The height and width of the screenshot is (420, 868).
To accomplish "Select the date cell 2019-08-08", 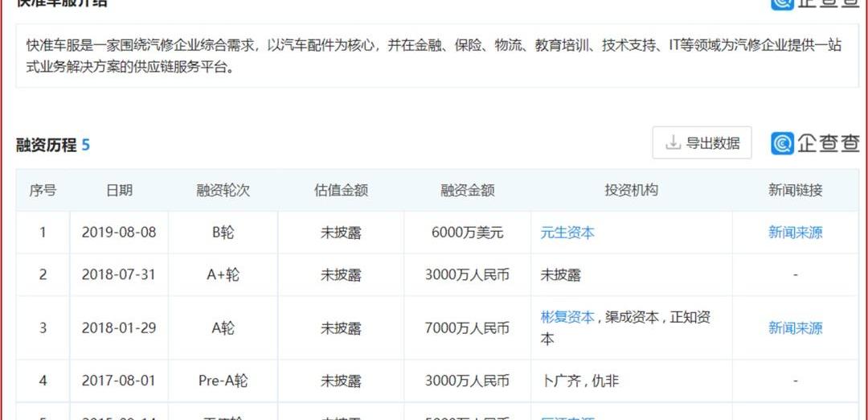I will click(119, 233).
